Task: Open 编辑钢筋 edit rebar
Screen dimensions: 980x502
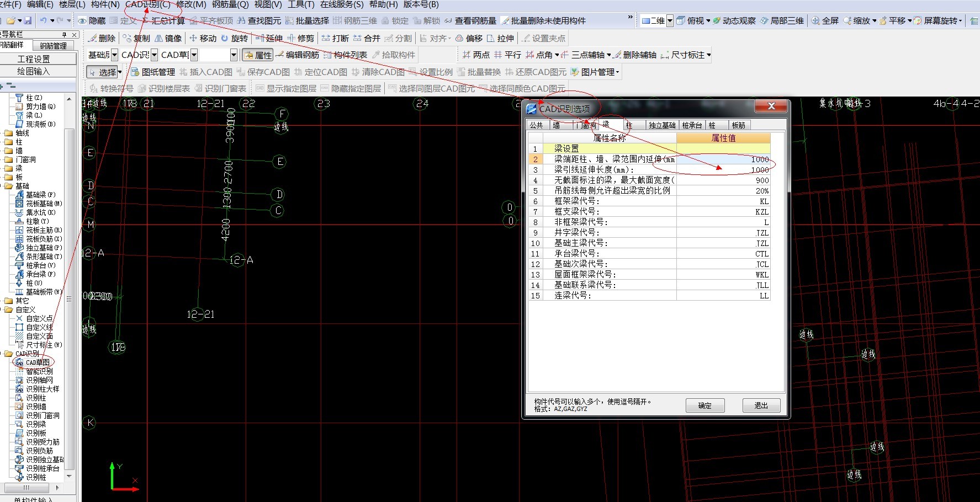Action: tap(298, 55)
